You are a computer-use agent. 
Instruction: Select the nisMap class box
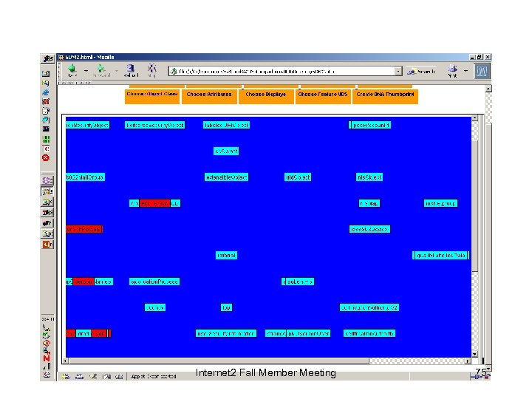369,203
